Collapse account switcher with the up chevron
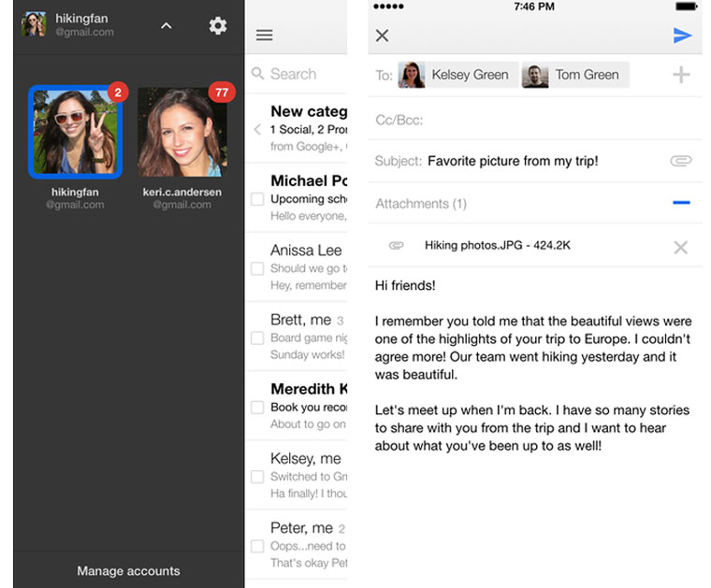The height and width of the screenshot is (588, 711). click(167, 26)
